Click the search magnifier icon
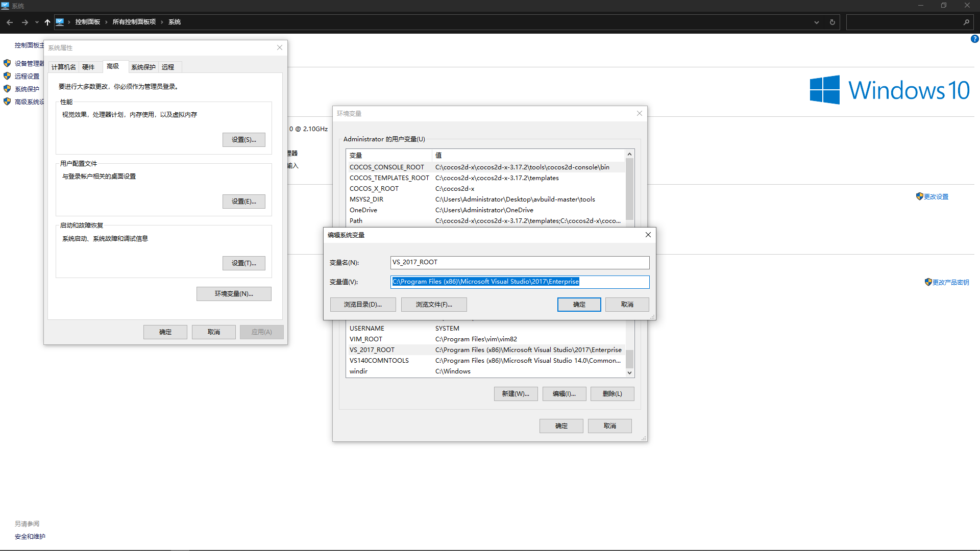Screen dimensions: 980x551 pyautogui.click(x=966, y=22)
